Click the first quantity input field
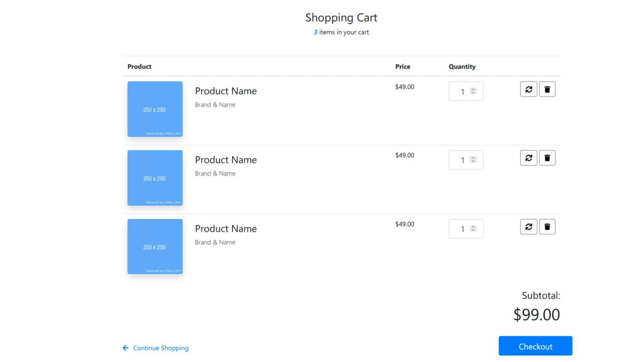The height and width of the screenshot is (362, 644). click(460, 91)
